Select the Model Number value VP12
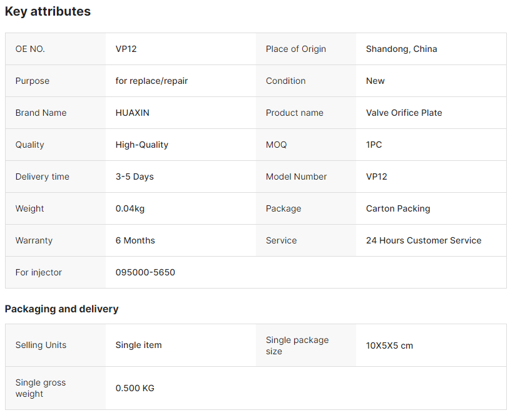The image size is (515, 420). tap(377, 177)
